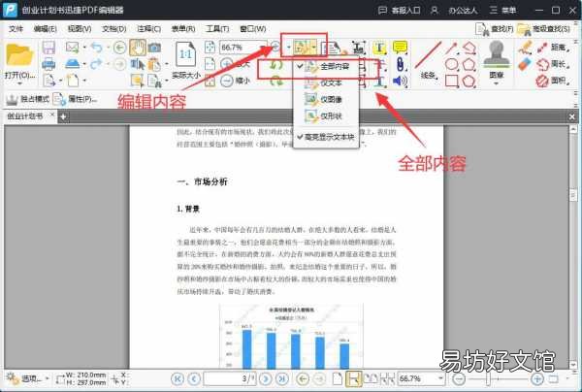Image resolution: width=582 pixels, height=392 pixels.
Task: Click the 实际大小 1:1 page icon
Action: click(x=185, y=54)
